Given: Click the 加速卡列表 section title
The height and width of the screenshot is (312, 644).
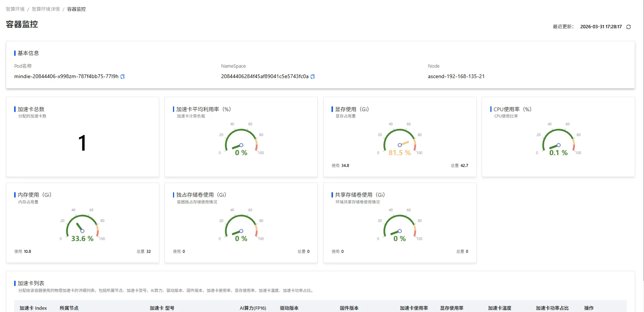Looking at the screenshot, I should pos(31,283).
